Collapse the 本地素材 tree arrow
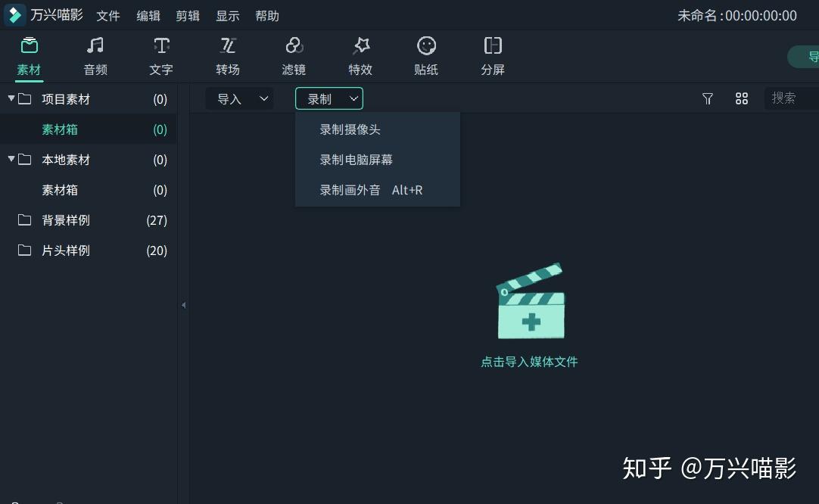Image resolution: width=819 pixels, height=504 pixels. coord(11,159)
